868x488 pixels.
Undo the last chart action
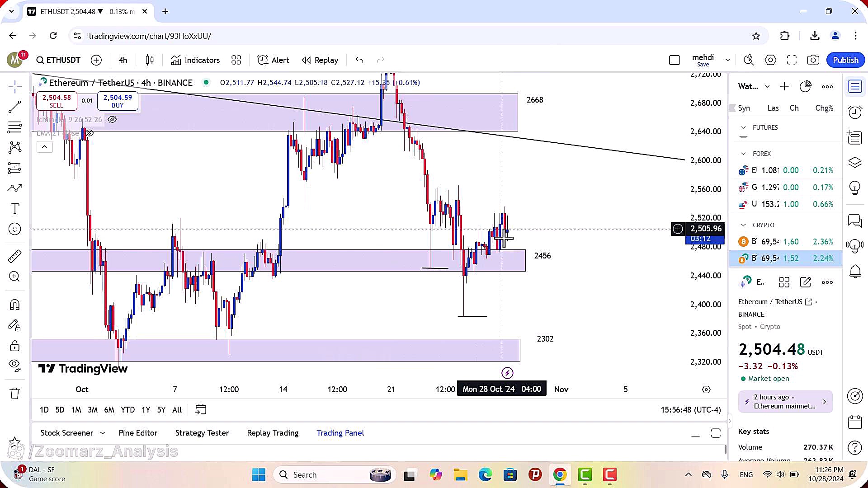pyautogui.click(x=359, y=60)
